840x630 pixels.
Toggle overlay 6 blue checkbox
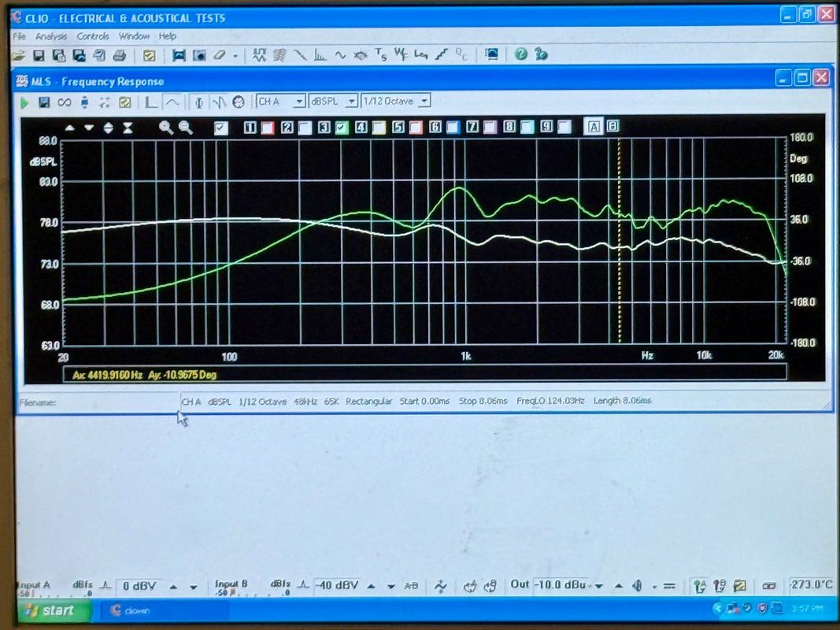click(453, 127)
